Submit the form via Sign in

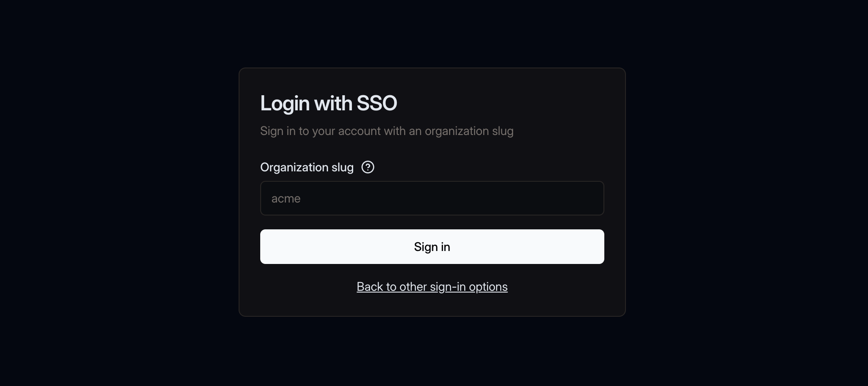(x=432, y=247)
